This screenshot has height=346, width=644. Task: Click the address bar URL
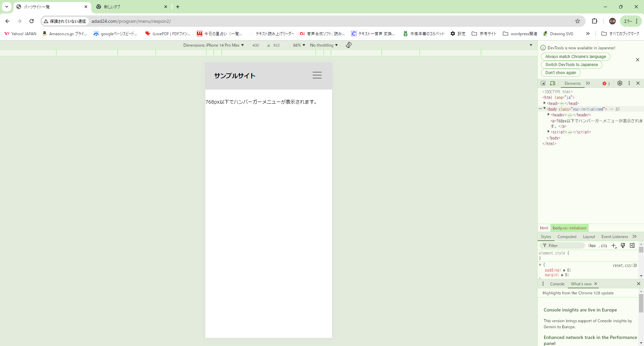(x=131, y=21)
